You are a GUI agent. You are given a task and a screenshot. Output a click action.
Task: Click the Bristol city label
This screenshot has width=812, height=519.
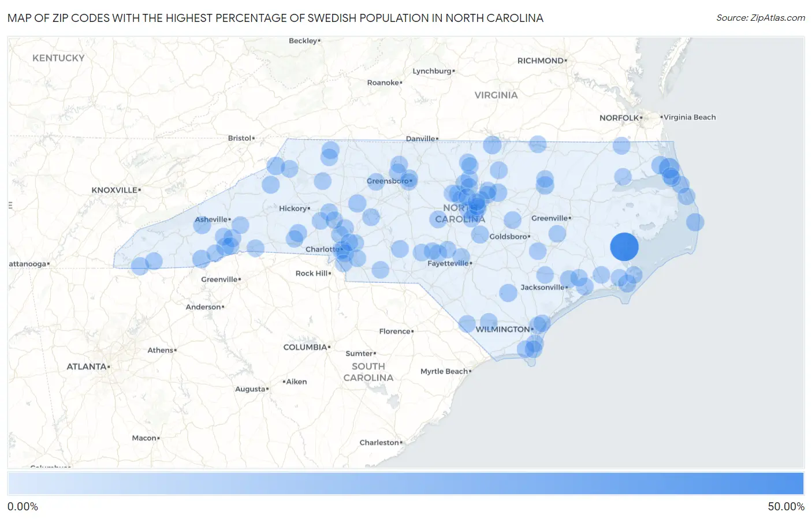click(x=240, y=139)
